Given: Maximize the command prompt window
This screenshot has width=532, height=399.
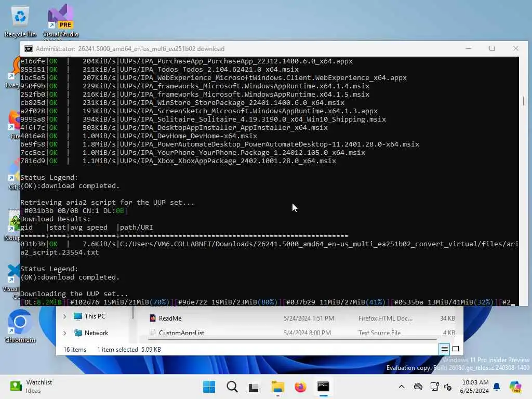Looking at the screenshot, I should pos(492,48).
